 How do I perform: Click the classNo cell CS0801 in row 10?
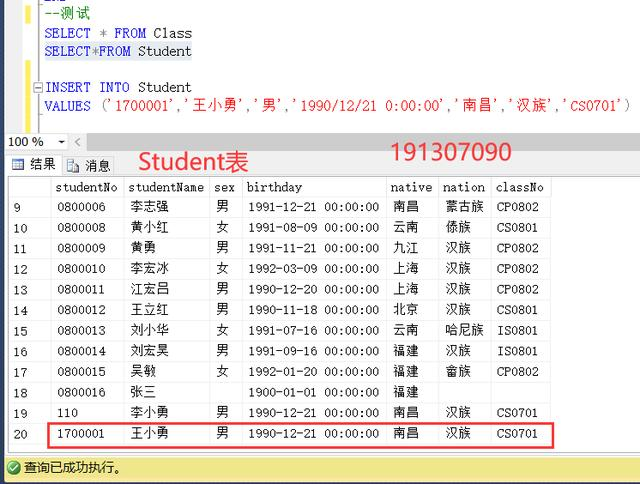520,227
